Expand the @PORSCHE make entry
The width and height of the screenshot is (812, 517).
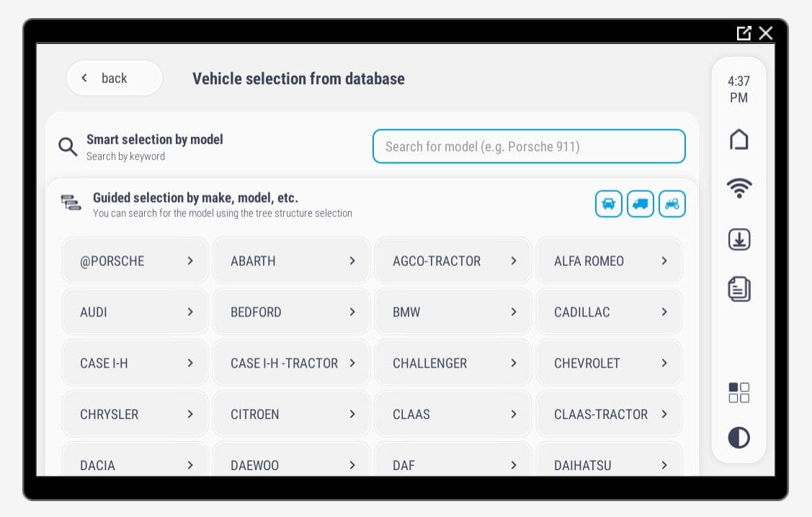tap(135, 261)
